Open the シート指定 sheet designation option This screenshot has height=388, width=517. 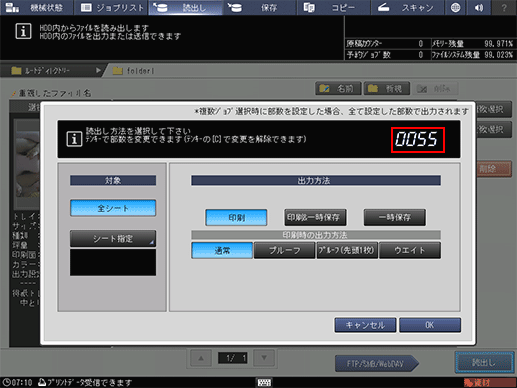(113, 239)
